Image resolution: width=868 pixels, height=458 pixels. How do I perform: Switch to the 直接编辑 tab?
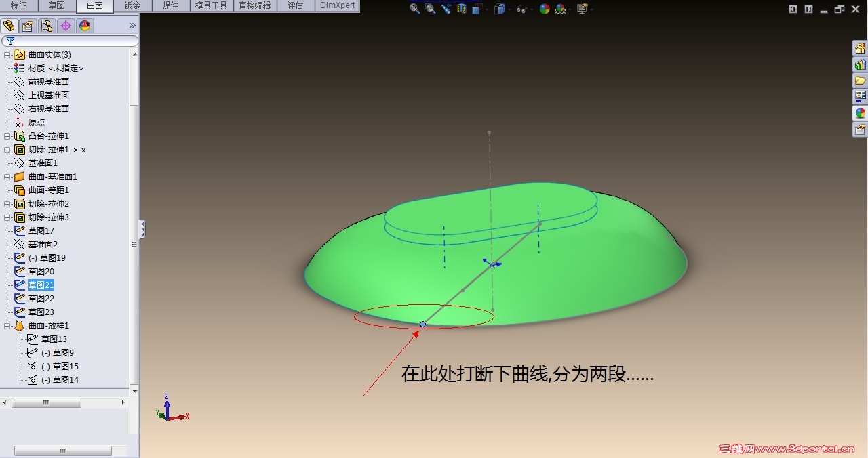[x=255, y=6]
